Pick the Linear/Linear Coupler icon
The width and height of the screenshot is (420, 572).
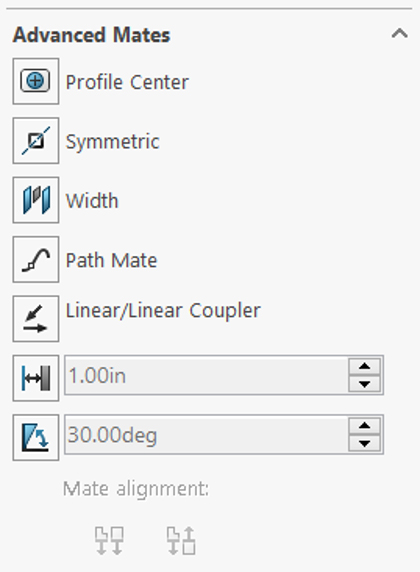36,319
